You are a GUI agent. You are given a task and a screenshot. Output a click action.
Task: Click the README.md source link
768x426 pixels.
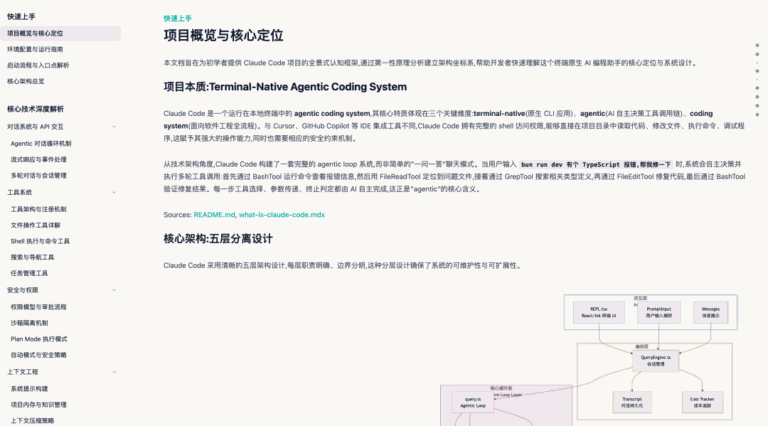214,214
